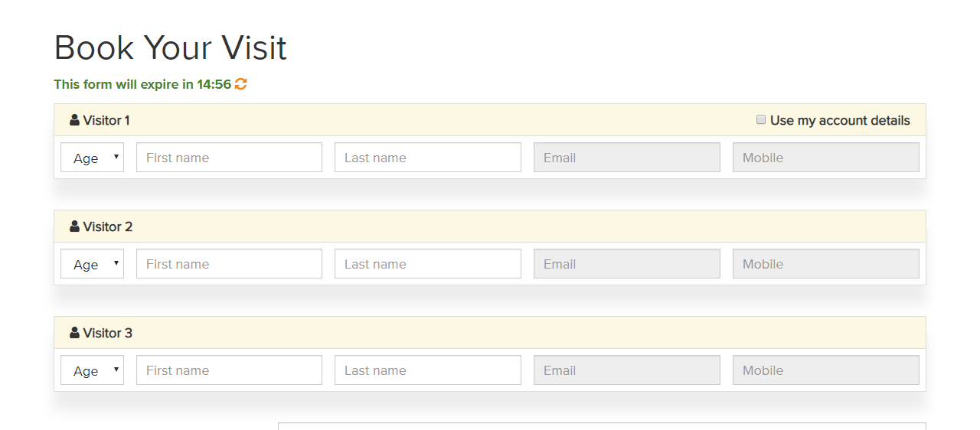Select Visitor 1 Mobile field
Image resolution: width=980 pixels, height=430 pixels.
tap(825, 158)
